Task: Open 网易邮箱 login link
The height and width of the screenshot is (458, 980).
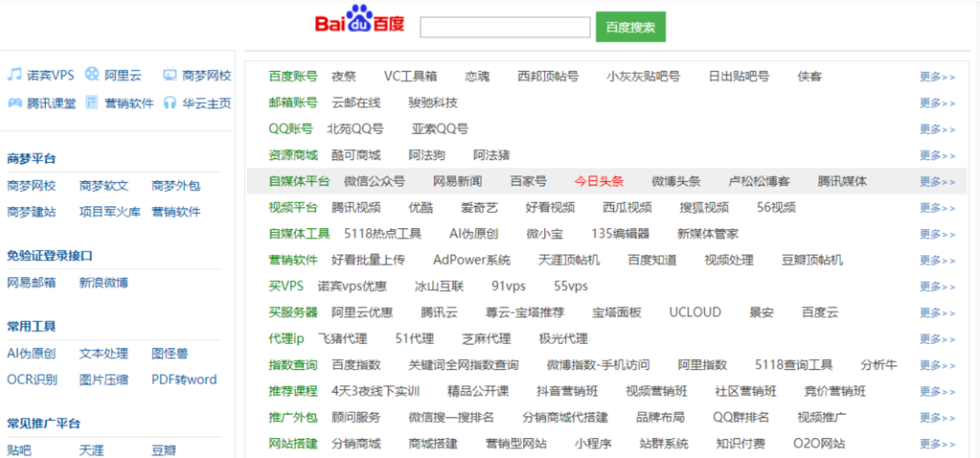Action: [x=31, y=283]
